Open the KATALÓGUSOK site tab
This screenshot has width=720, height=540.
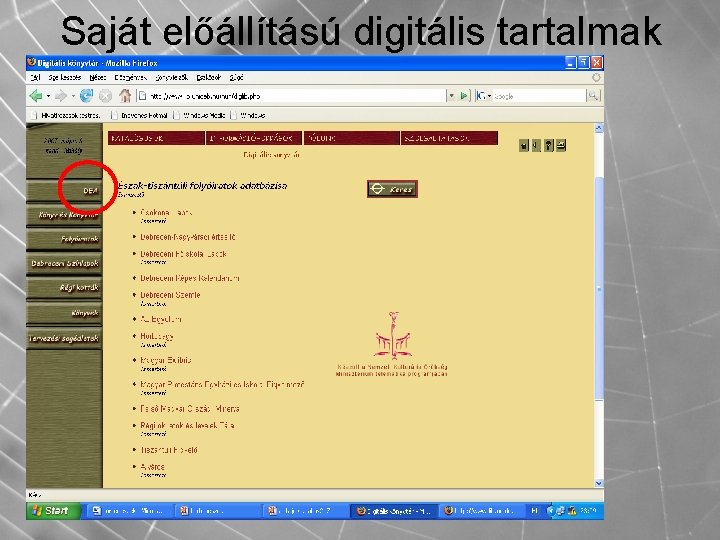[x=156, y=138]
